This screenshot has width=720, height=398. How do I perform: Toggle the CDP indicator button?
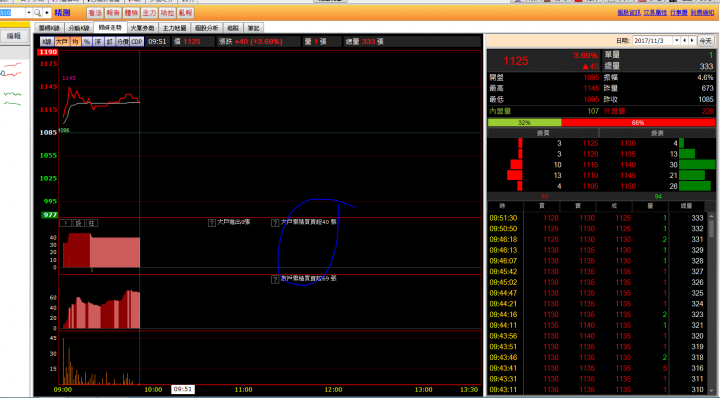click(137, 42)
